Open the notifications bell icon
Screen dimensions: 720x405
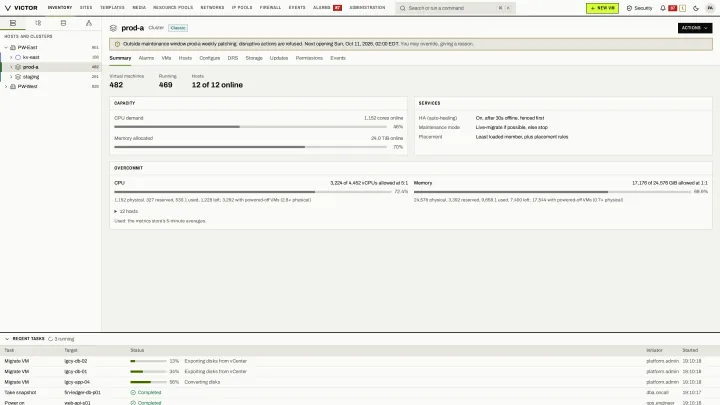pyautogui.click(x=663, y=8)
